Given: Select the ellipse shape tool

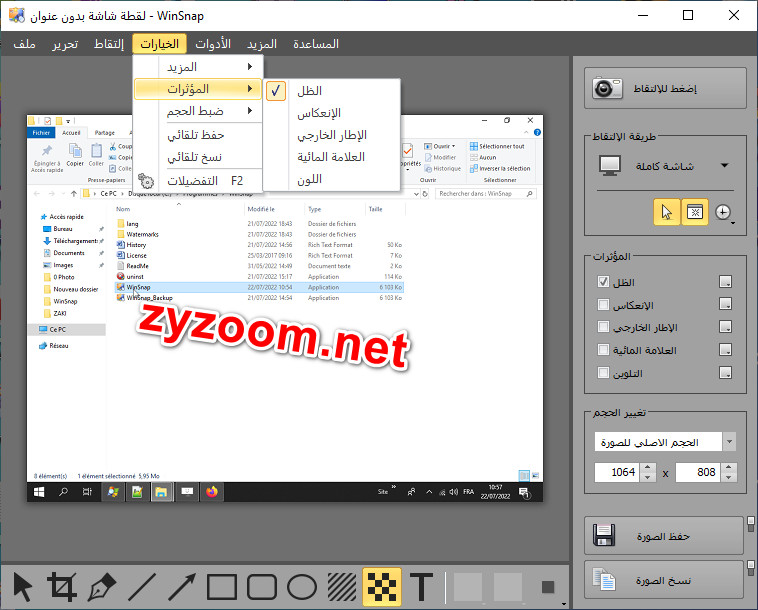Looking at the screenshot, I should [302, 587].
